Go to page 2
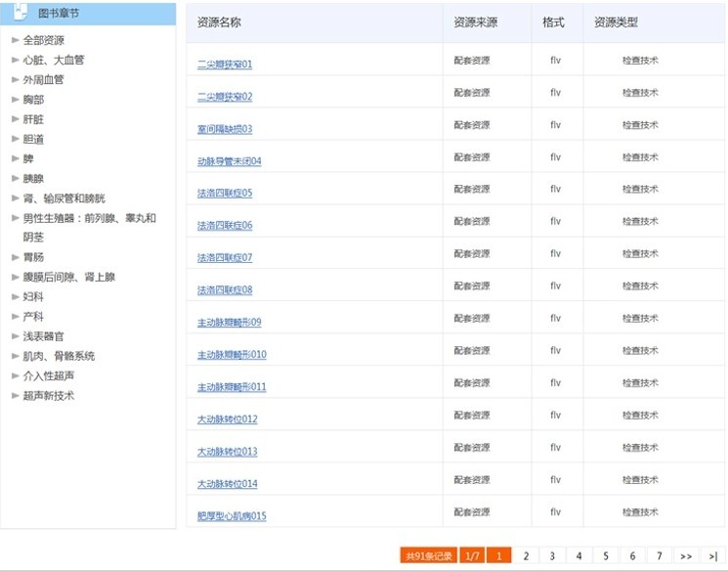Screen dimensions: 728x572 pyautogui.click(x=526, y=555)
